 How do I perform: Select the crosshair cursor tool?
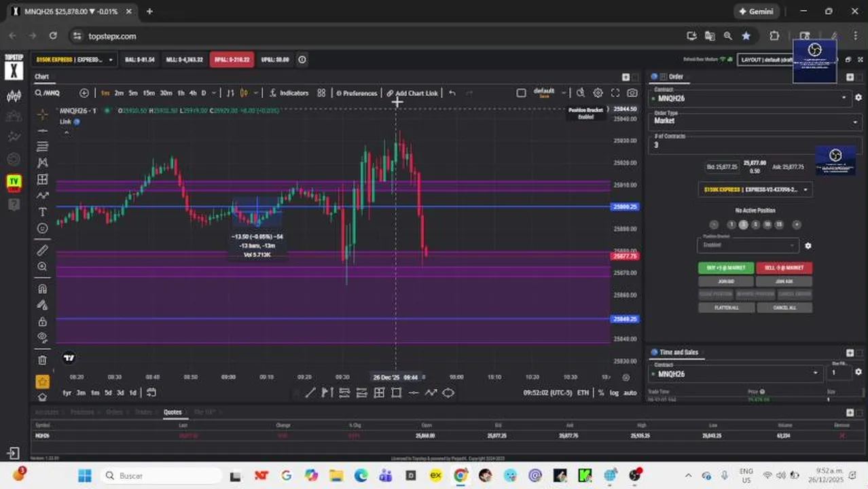click(x=42, y=114)
